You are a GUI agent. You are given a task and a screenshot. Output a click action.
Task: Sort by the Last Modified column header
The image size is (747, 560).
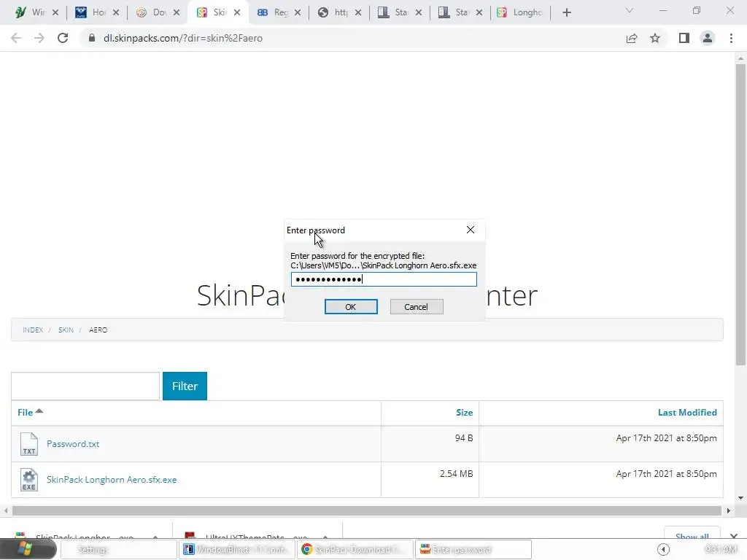(687, 413)
